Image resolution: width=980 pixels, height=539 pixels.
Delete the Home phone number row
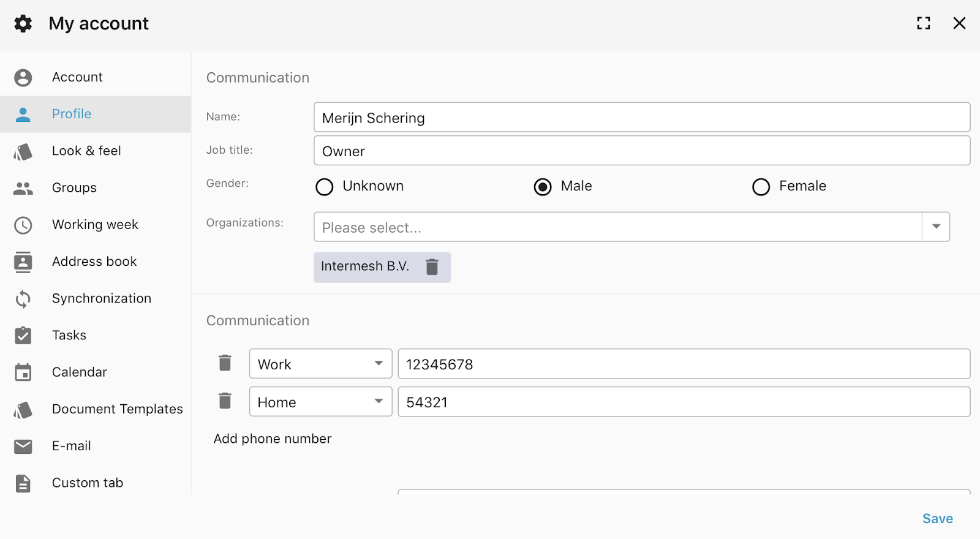tap(225, 401)
